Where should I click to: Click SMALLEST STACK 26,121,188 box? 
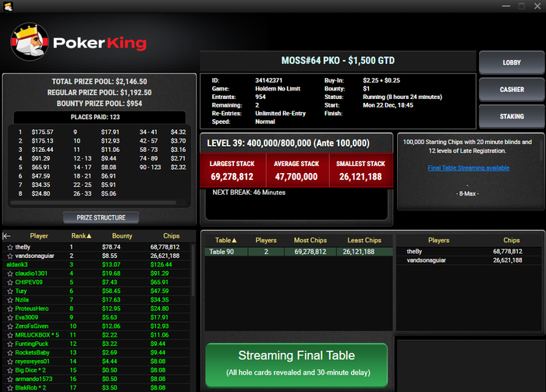pyautogui.click(x=360, y=171)
